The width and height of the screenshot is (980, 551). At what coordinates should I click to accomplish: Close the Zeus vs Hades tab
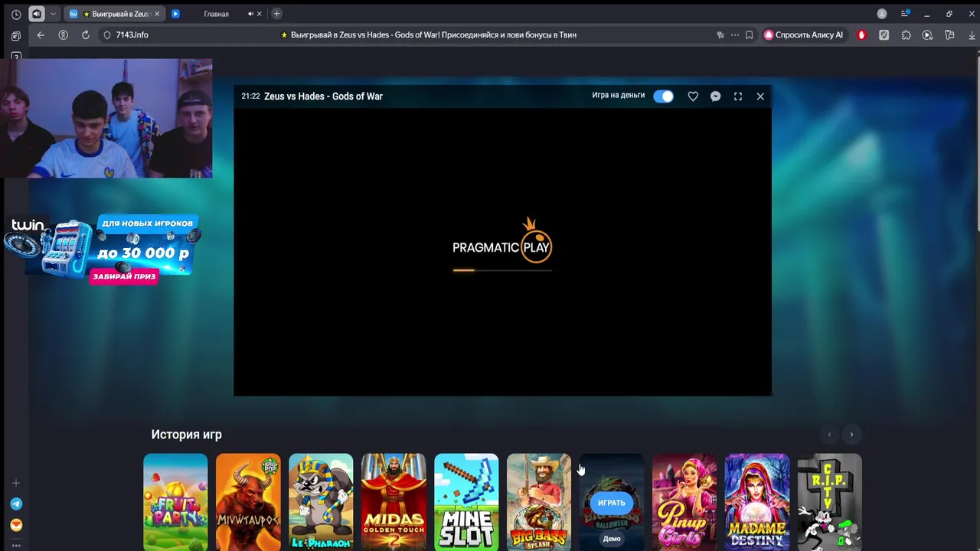pyautogui.click(x=157, y=14)
